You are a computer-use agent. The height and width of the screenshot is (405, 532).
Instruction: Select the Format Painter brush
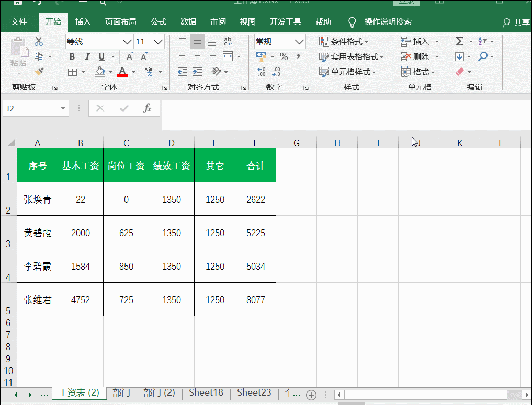point(39,72)
